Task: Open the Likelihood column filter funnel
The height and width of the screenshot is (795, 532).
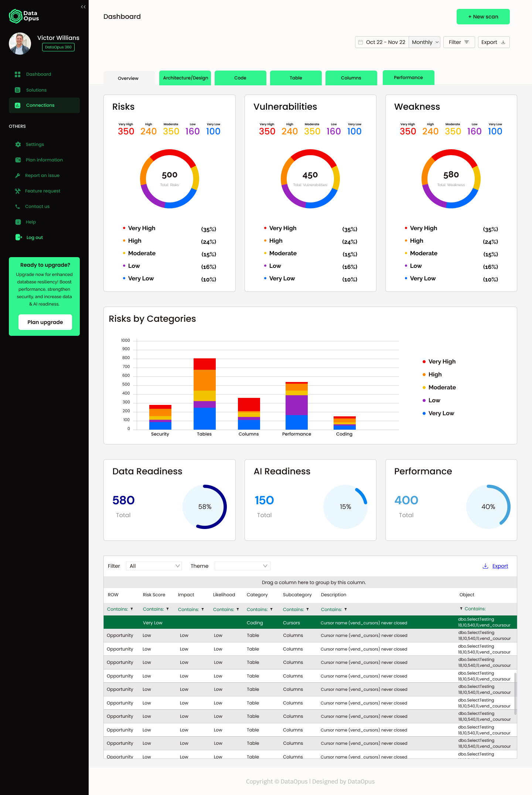Action: 238,610
